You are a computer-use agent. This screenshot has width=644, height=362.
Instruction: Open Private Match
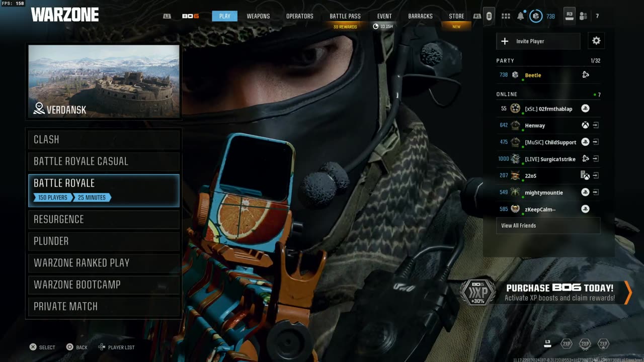click(104, 307)
